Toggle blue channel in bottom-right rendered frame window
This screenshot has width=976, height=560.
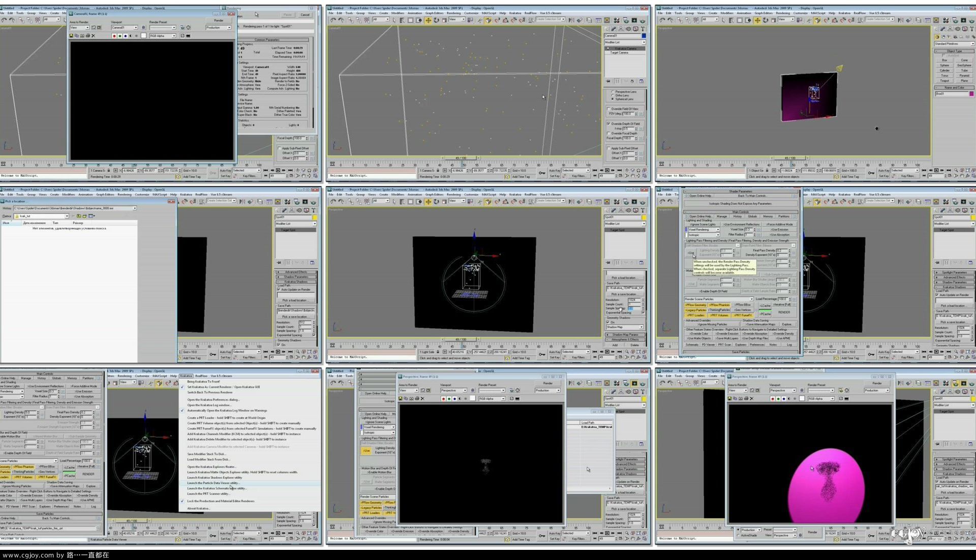(784, 399)
